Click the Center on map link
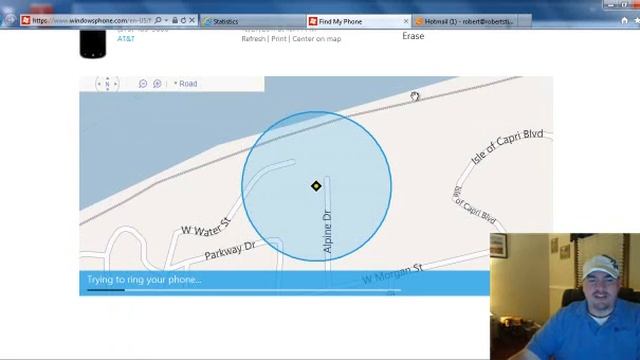This screenshot has width=640, height=360. tap(317, 39)
